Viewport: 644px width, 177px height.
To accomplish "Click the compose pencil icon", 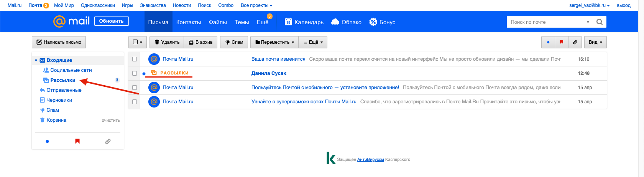I will tap(39, 42).
